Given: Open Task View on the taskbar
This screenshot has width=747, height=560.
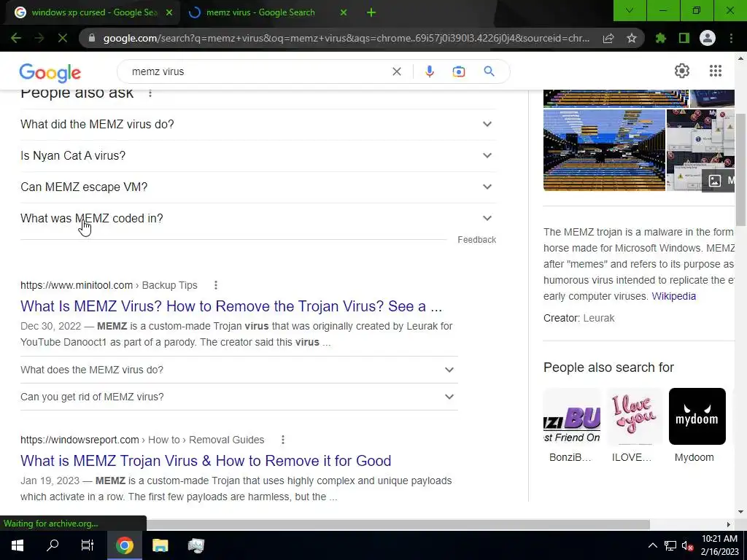Looking at the screenshot, I should pos(88,545).
